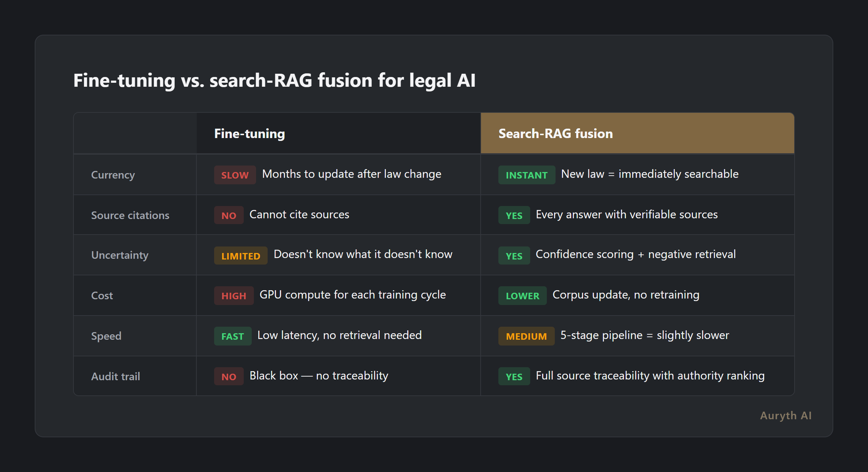The height and width of the screenshot is (472, 868).
Task: Select the Fine-tuning column header
Action: (x=249, y=133)
